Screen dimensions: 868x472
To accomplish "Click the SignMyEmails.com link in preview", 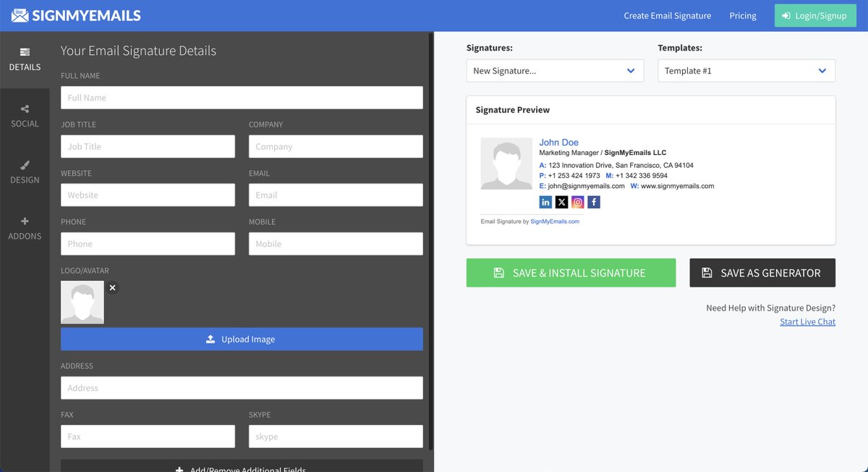I will (x=555, y=222).
